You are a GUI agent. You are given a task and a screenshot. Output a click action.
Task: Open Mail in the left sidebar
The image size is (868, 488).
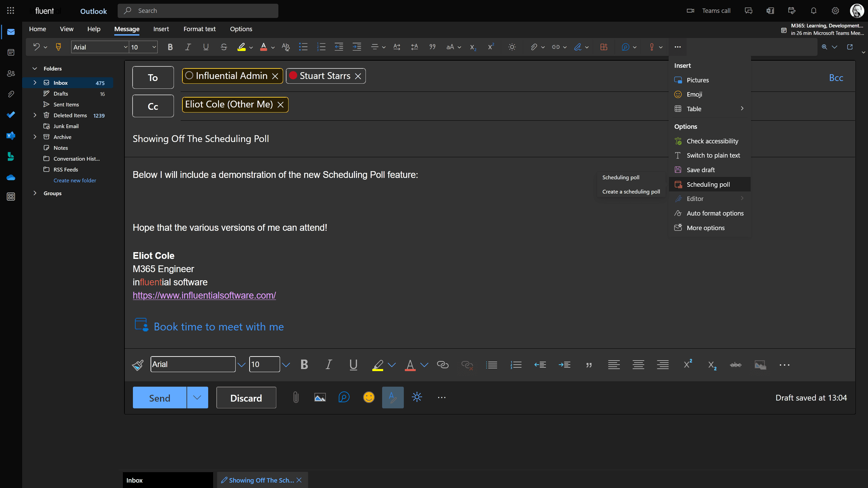(x=11, y=32)
